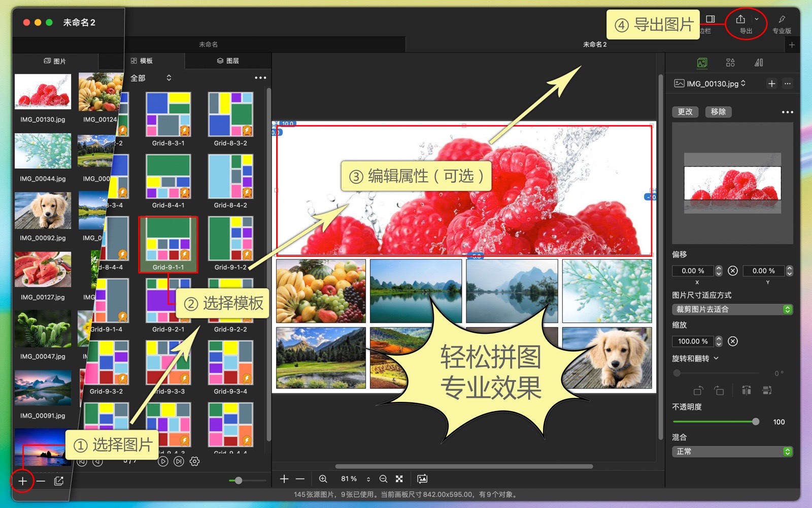Open template settings gear icon
812x508 pixels.
tap(194, 461)
